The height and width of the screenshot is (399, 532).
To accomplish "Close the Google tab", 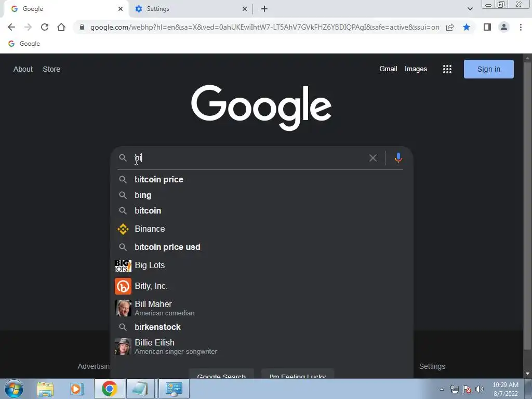I will click(x=121, y=9).
